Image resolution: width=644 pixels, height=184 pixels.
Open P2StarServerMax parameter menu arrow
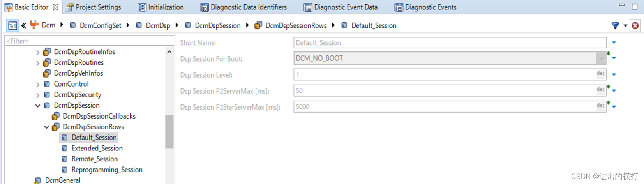(x=614, y=106)
